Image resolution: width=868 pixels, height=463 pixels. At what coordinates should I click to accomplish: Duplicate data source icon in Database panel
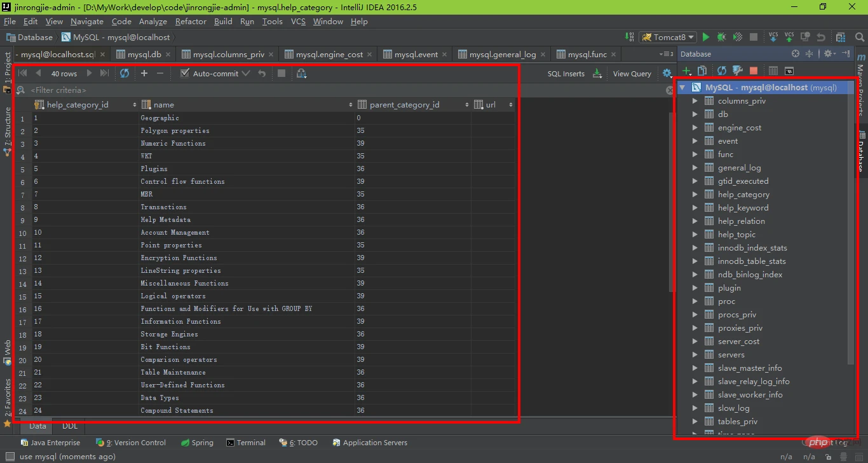[x=702, y=71]
